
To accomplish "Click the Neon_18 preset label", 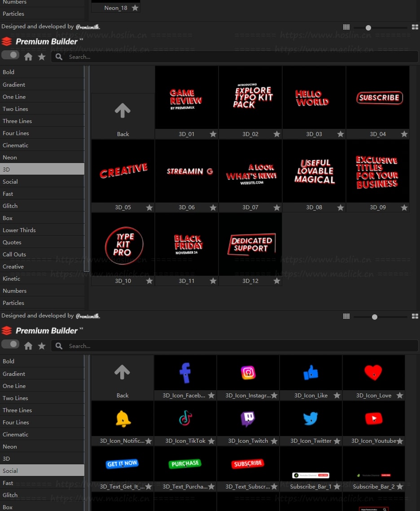I will coord(116,8).
